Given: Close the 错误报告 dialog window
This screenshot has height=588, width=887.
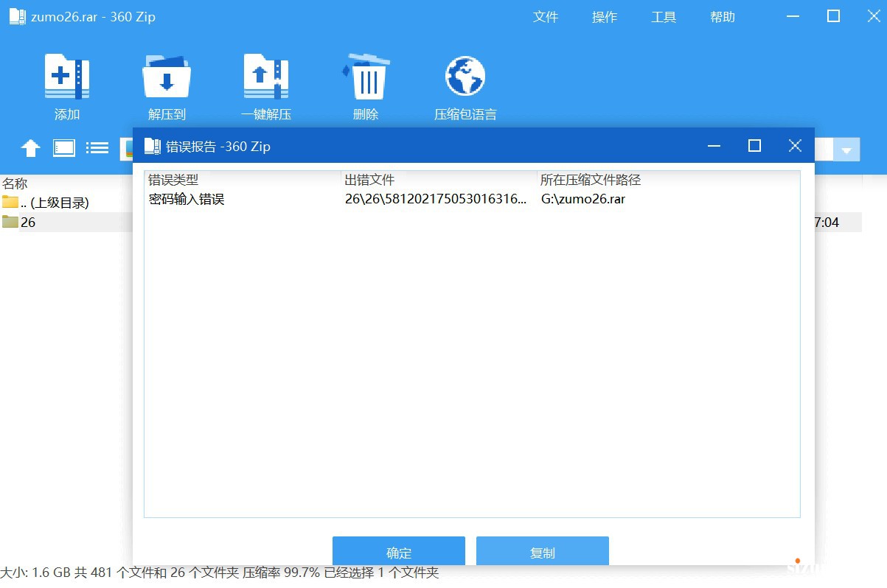Looking at the screenshot, I should point(795,146).
